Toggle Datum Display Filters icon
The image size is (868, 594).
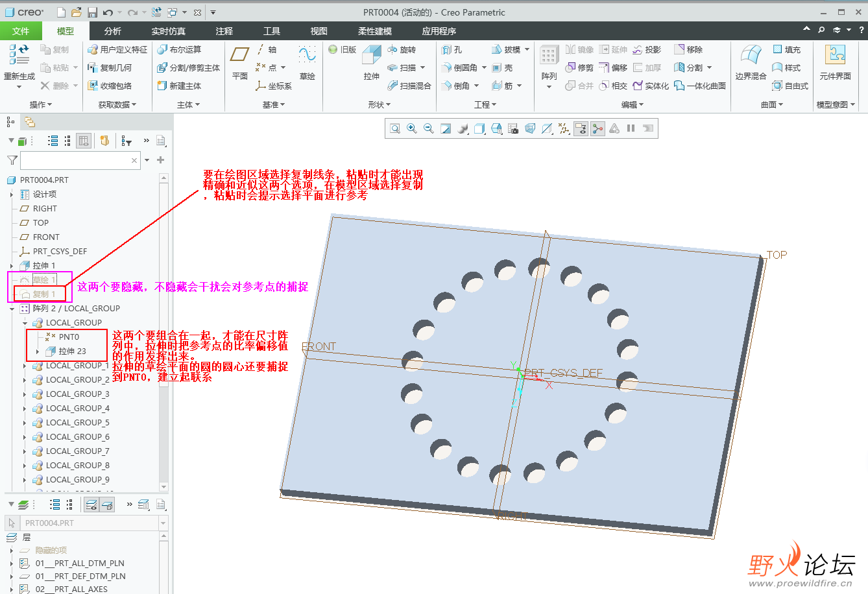(564, 128)
